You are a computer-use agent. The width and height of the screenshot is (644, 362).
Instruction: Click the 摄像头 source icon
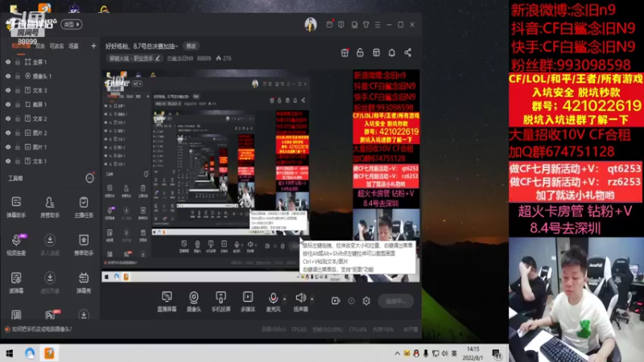coord(193,301)
